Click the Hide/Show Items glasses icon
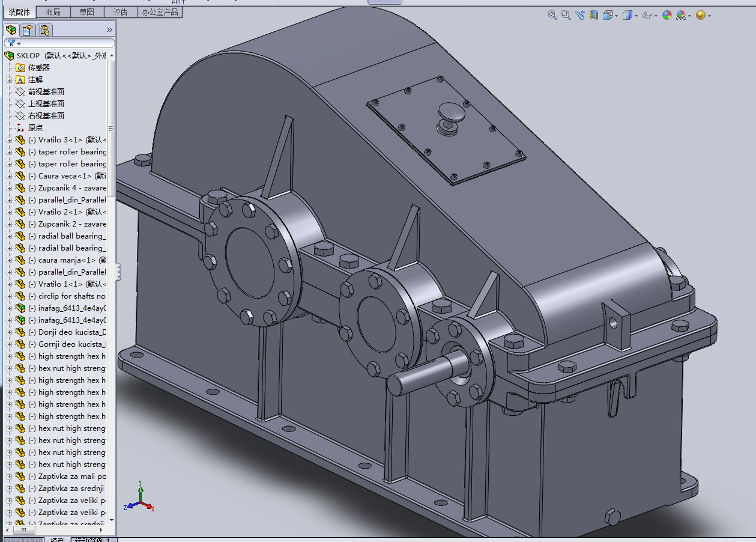Viewport: 756px width, 542px height. tap(647, 16)
